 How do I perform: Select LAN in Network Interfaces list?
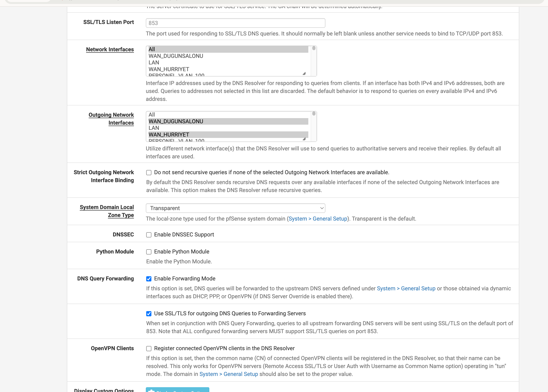point(154,62)
